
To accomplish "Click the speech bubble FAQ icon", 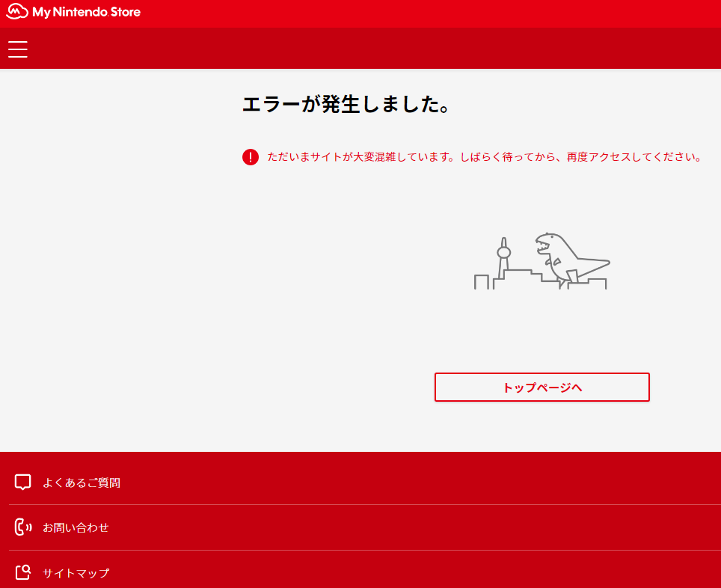I will 23,483.
